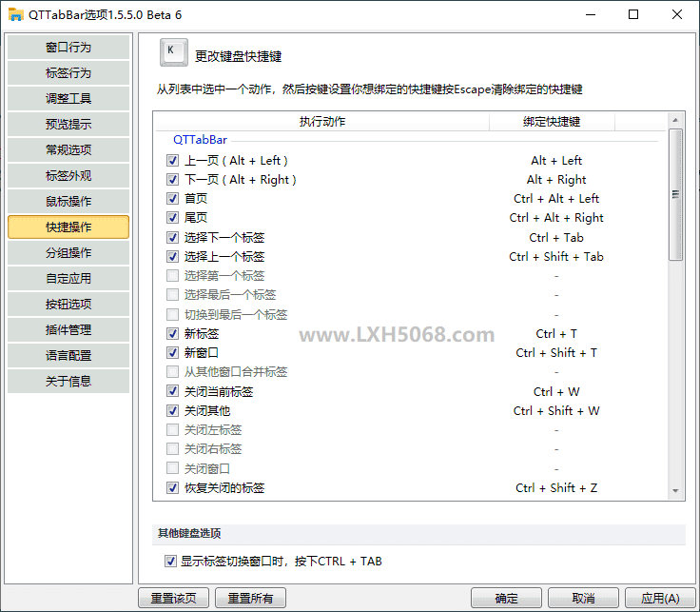Select the 标签外观 tab
Image resolution: width=700 pixels, height=612 pixels.
[x=68, y=175]
